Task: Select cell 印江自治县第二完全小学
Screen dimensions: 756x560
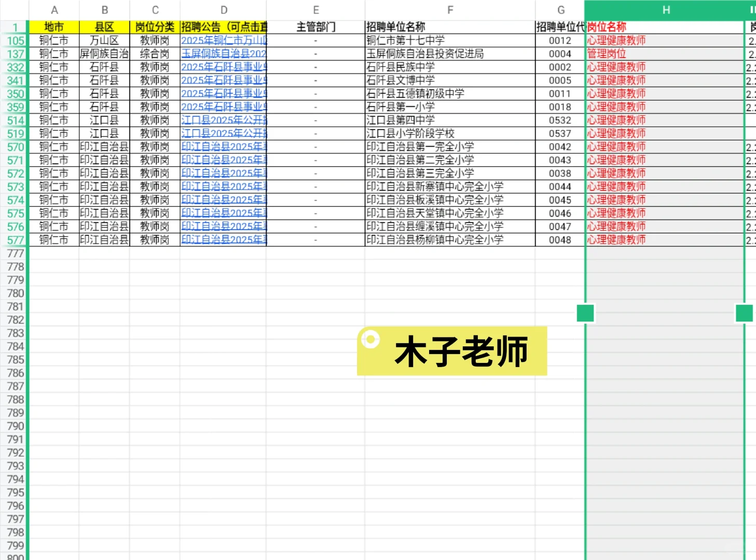Action: click(x=450, y=160)
